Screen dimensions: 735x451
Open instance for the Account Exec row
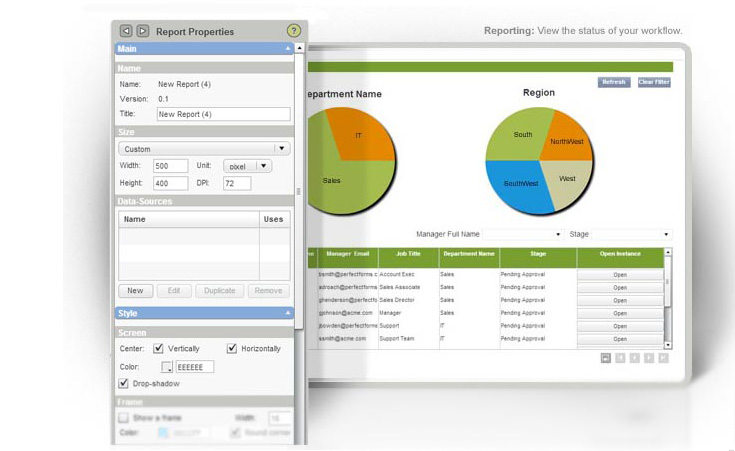pos(620,275)
